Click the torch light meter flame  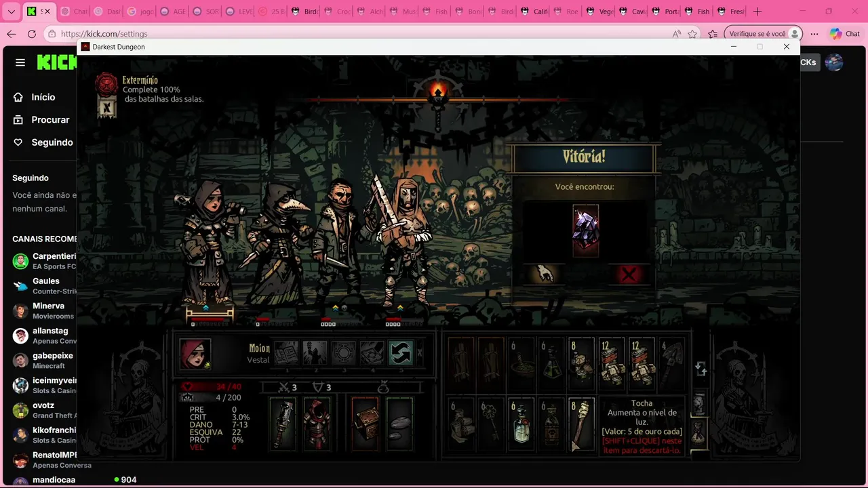click(438, 91)
